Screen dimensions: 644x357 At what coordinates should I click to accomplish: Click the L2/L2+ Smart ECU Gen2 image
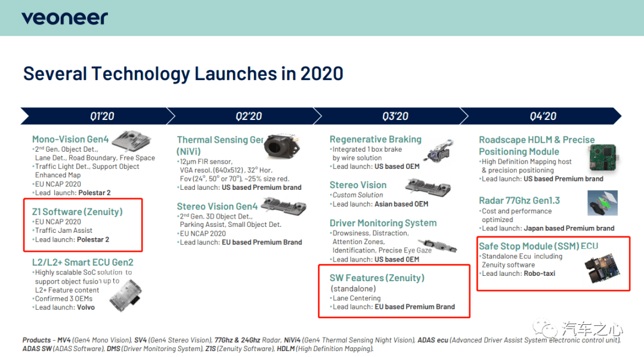(x=126, y=295)
